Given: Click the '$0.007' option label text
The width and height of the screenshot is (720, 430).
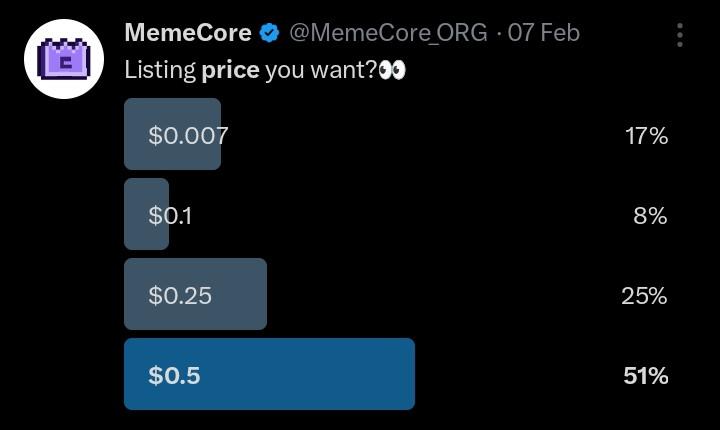Looking at the screenshot, I should (x=188, y=135).
